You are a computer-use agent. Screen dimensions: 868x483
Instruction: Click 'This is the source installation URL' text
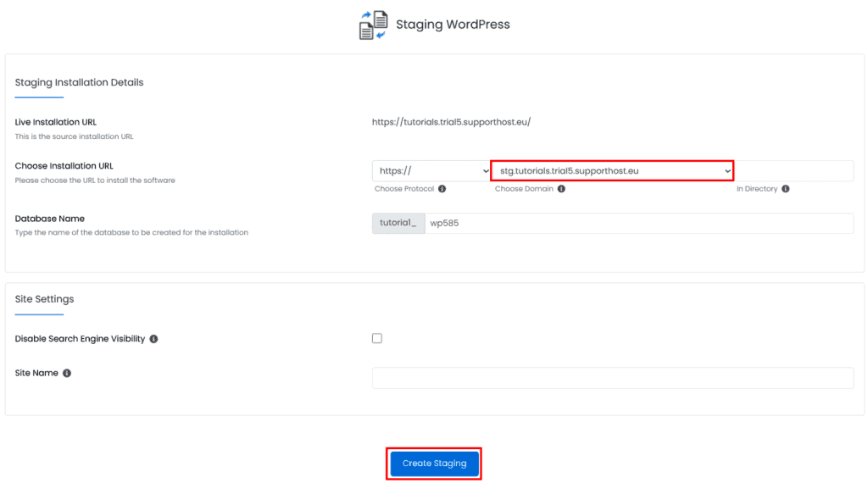click(75, 136)
